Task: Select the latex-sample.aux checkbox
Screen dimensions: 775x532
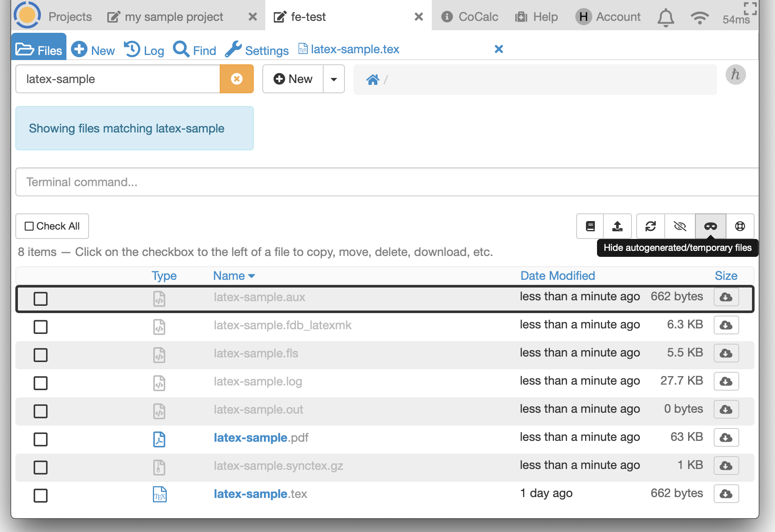Action: (40, 299)
